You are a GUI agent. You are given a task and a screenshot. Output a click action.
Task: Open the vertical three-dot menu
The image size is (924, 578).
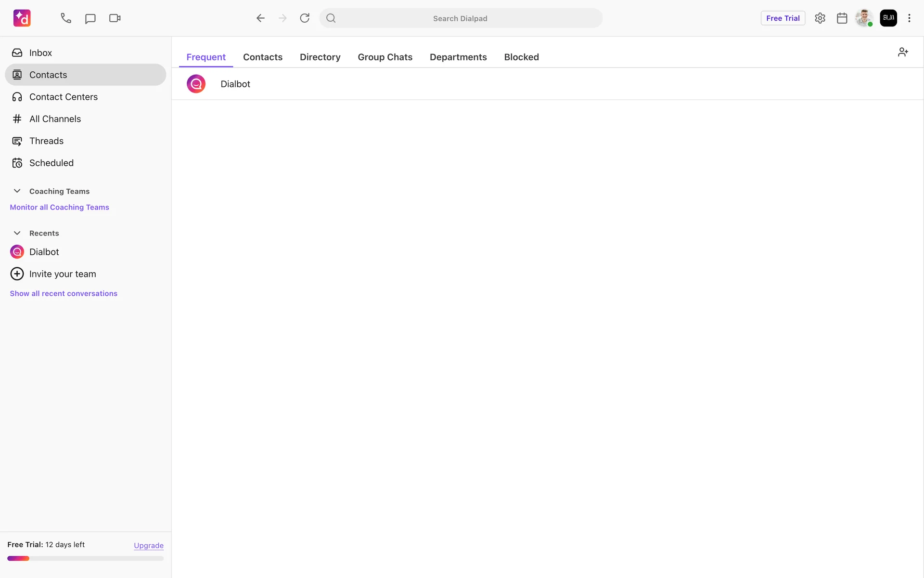[x=909, y=18]
